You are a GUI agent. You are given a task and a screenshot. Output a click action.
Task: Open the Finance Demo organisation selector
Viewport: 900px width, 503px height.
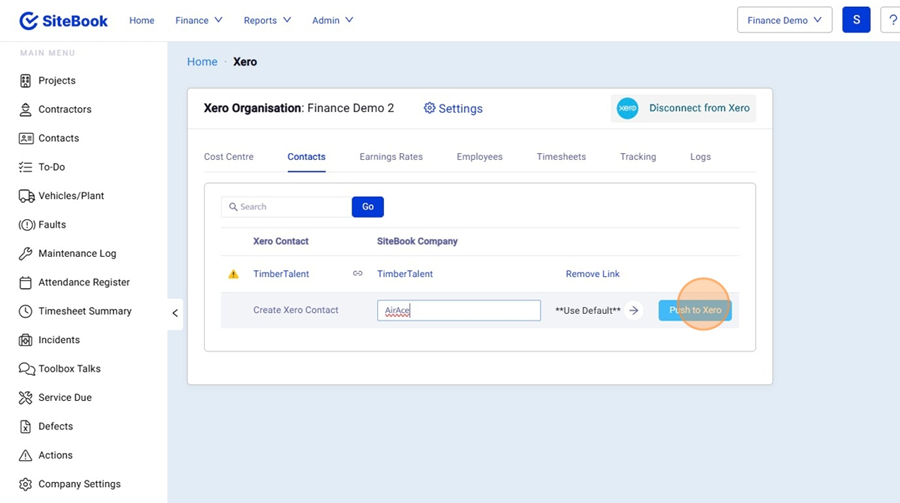pyautogui.click(x=784, y=20)
